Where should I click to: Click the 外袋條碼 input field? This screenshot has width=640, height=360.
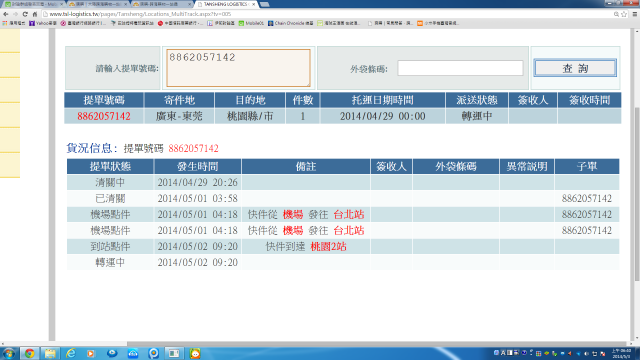460,68
